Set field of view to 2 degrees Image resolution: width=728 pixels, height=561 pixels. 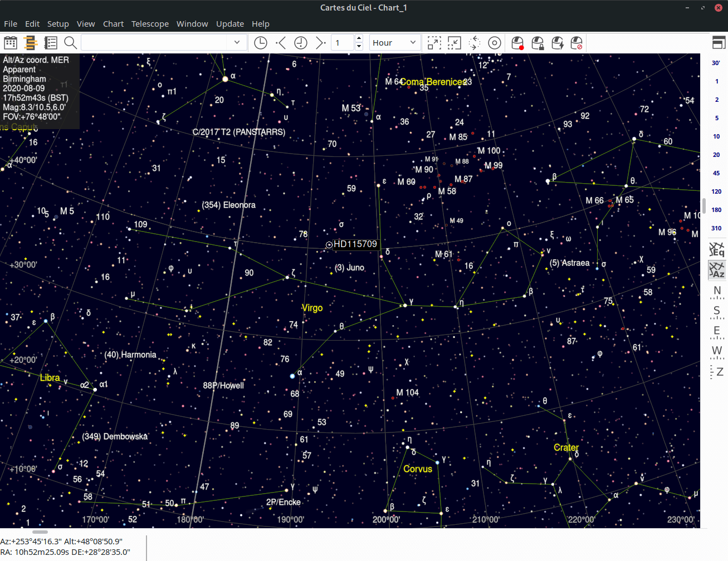pyautogui.click(x=716, y=100)
